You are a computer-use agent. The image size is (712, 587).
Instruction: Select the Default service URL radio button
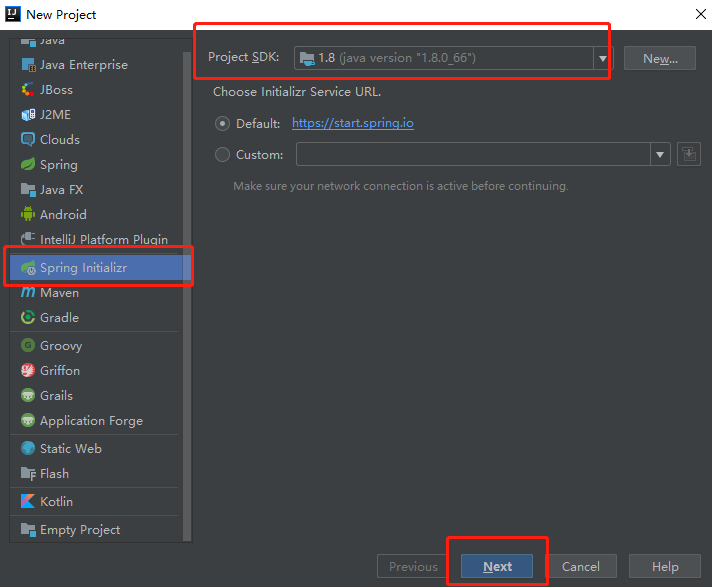tap(222, 123)
